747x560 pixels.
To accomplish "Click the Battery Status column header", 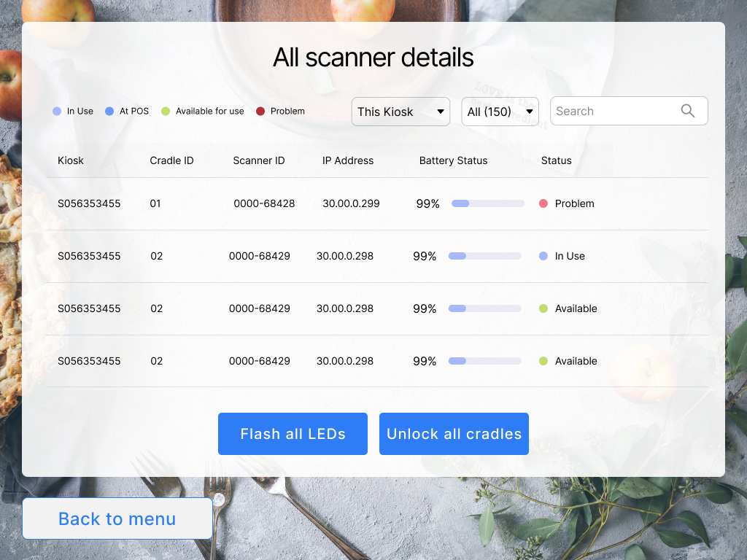I will (453, 160).
